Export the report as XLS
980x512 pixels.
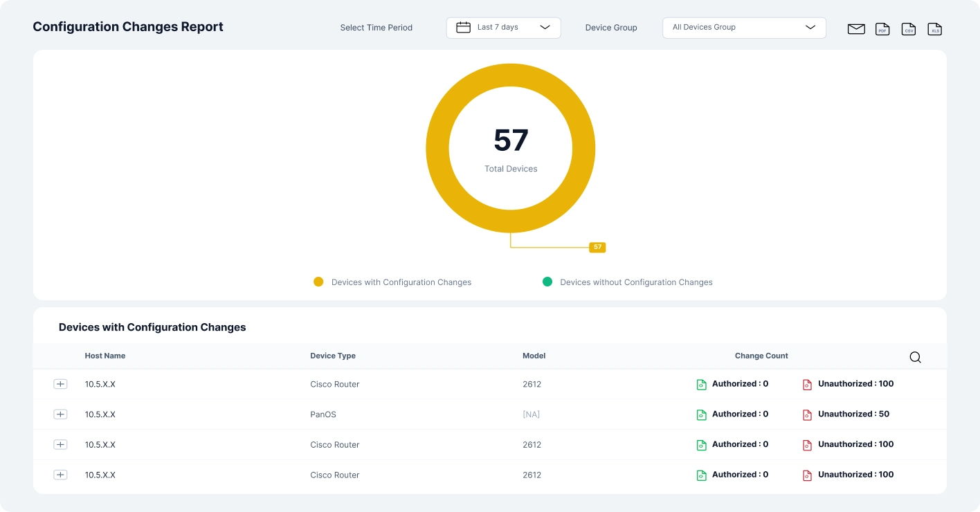point(935,29)
